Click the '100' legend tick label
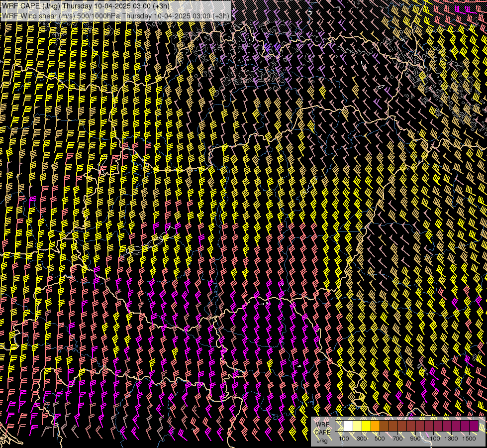Viewport: 487px width, 448px height. pyautogui.click(x=344, y=439)
